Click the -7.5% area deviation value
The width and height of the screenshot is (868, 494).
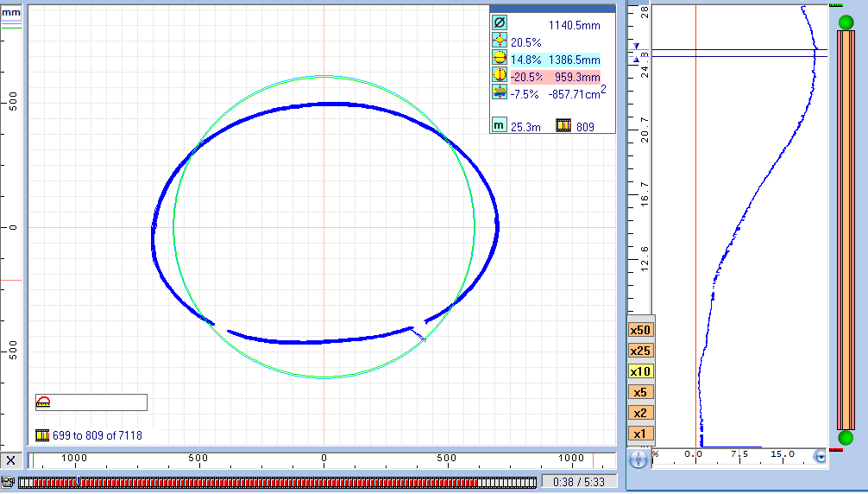tap(525, 94)
